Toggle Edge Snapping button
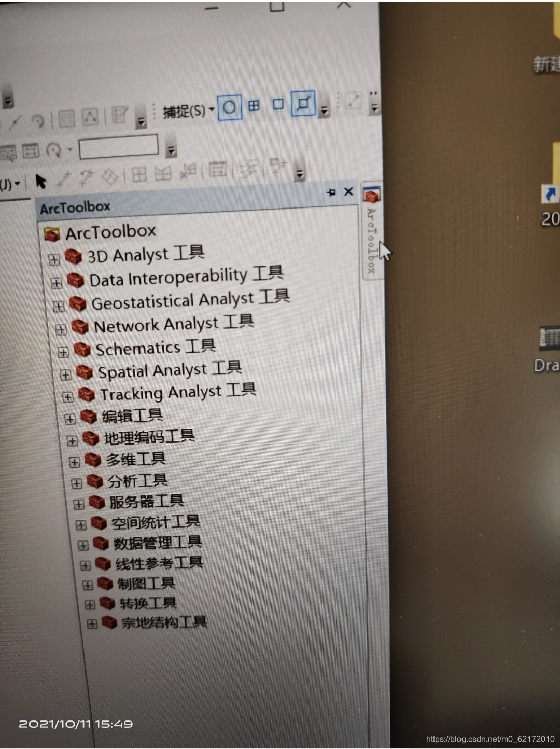This screenshot has width=560, height=749. [303, 103]
